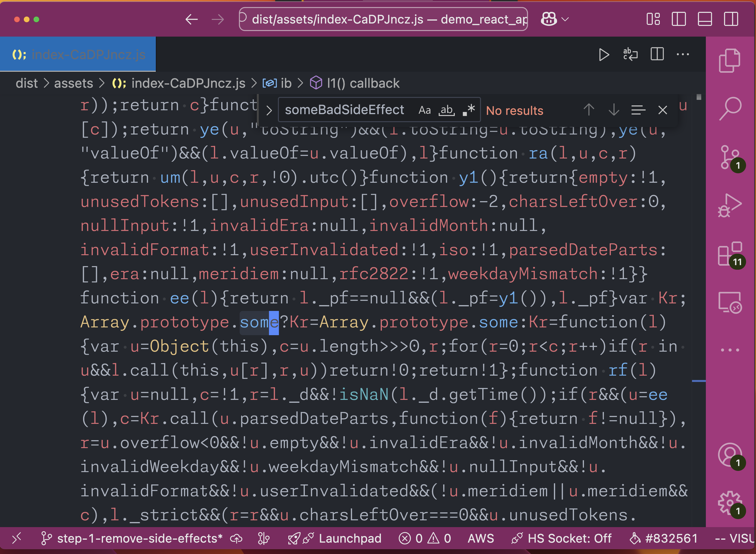
Task: Go back using the left arrow
Action: (x=192, y=19)
